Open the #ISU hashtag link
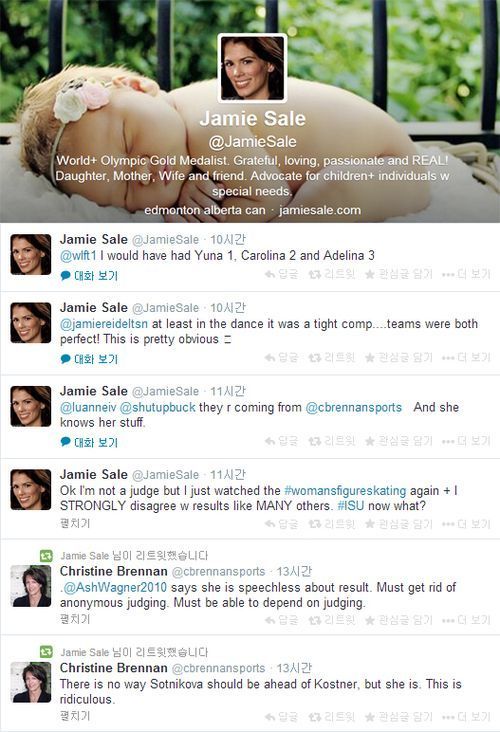Screen dimensions: 500x732 (x=351, y=506)
